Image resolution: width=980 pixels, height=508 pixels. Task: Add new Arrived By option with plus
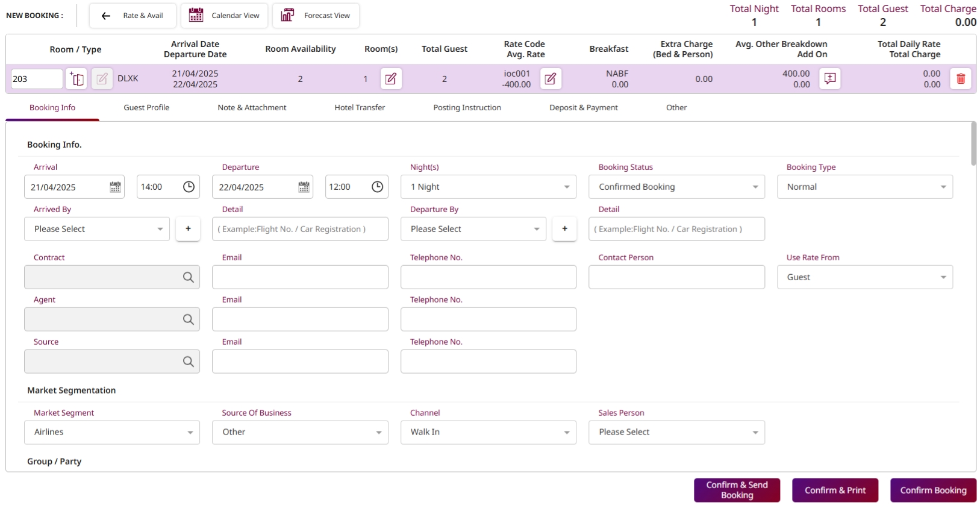[x=188, y=229]
